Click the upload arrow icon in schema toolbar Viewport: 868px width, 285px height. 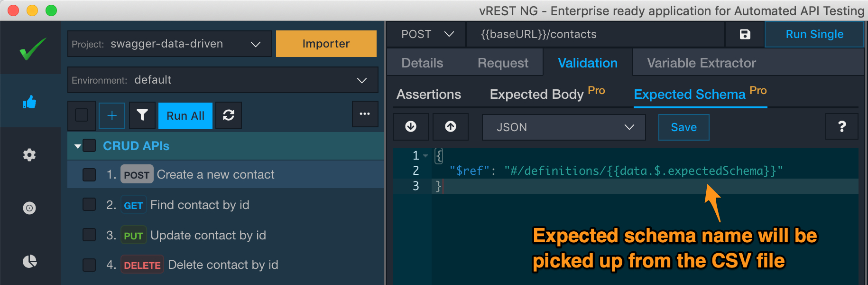451,127
